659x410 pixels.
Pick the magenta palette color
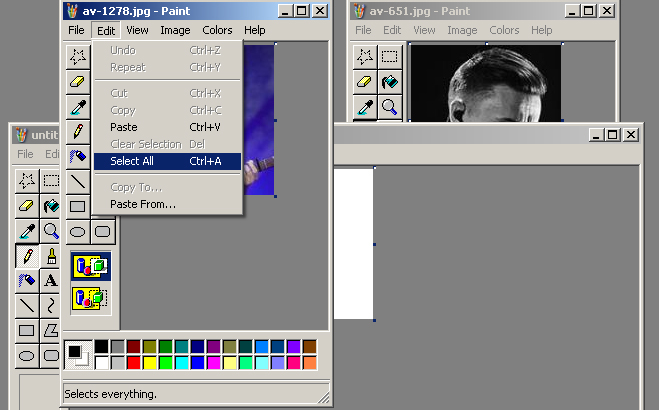(x=214, y=363)
